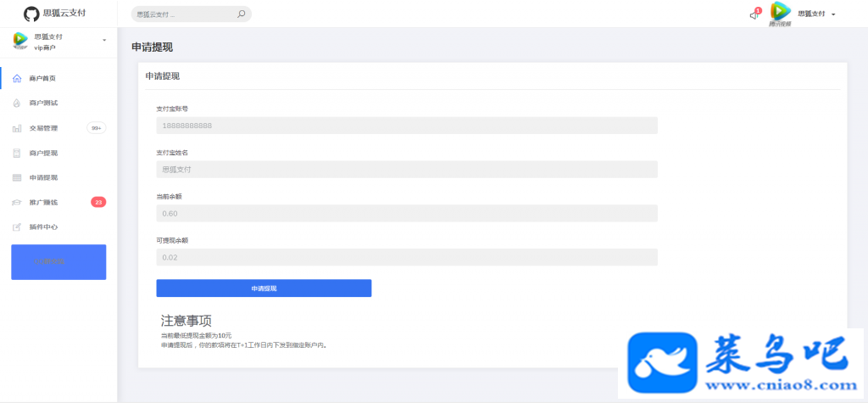The width and height of the screenshot is (868, 403).
Task: Click the GitHub logo icon in header
Action: pyautogui.click(x=31, y=14)
